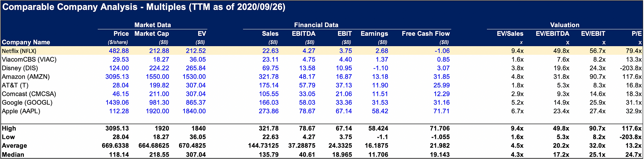Click Apple free cash flow 71.71
The height and width of the screenshot is (159, 644).
pyautogui.click(x=441, y=111)
